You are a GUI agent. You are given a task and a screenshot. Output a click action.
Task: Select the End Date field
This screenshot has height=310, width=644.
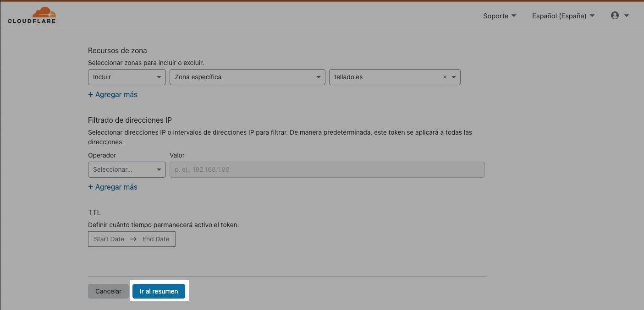[156, 239]
